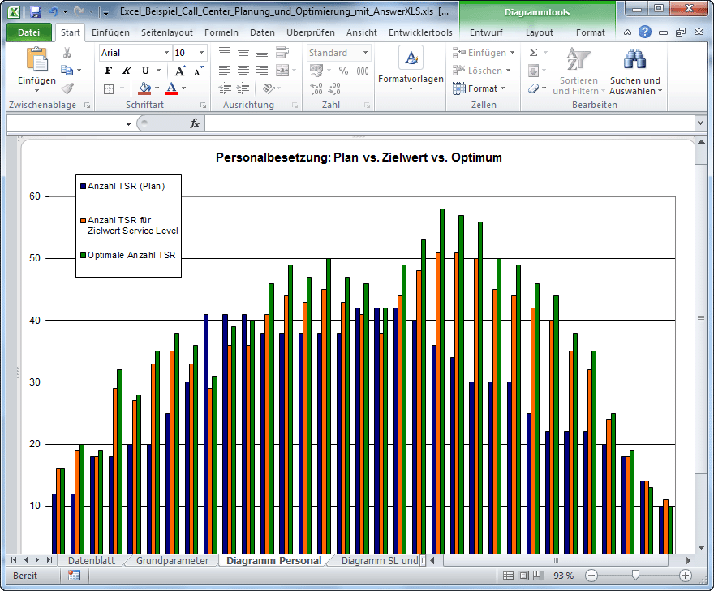Switch to the Datenblatt sheet tab
The image size is (714, 591).
pos(92,561)
